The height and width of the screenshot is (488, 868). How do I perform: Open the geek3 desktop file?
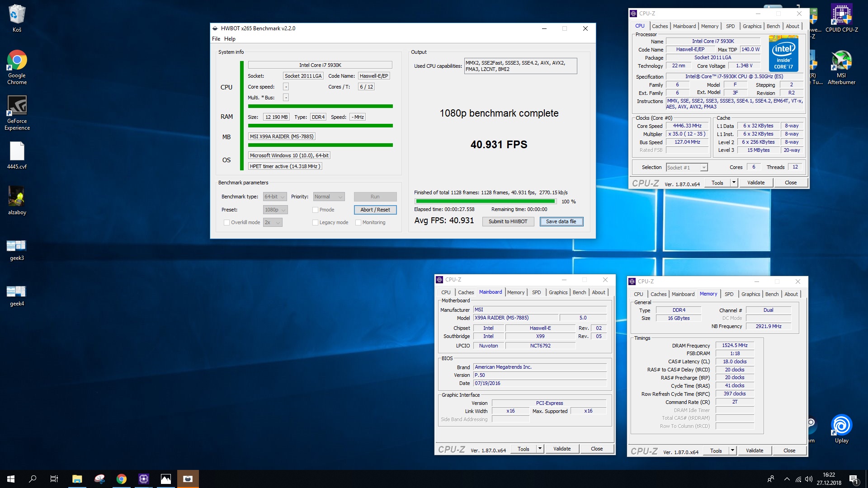[x=17, y=250]
